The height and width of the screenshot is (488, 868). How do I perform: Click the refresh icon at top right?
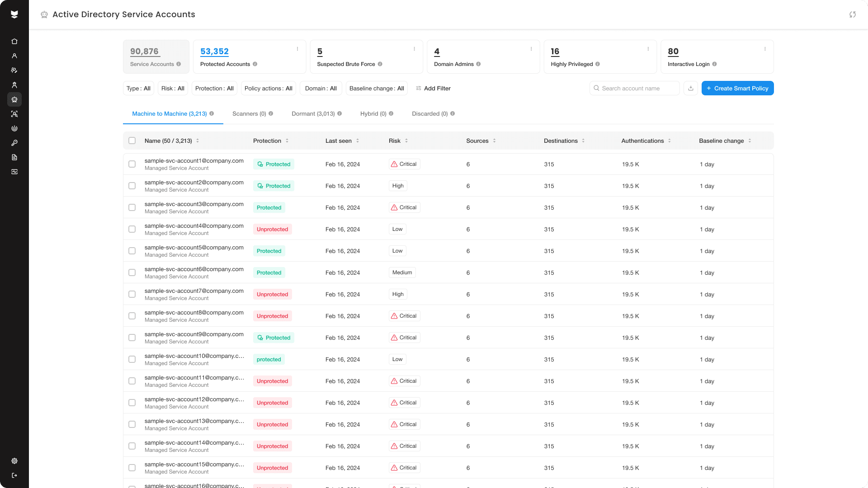point(853,14)
